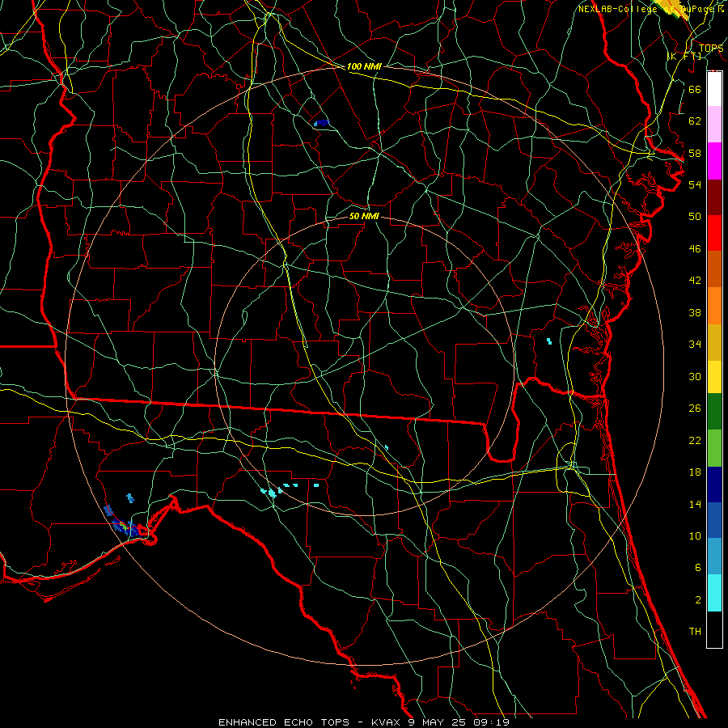728x728 pixels.
Task: Click the legend value '18'
Action: [695, 472]
